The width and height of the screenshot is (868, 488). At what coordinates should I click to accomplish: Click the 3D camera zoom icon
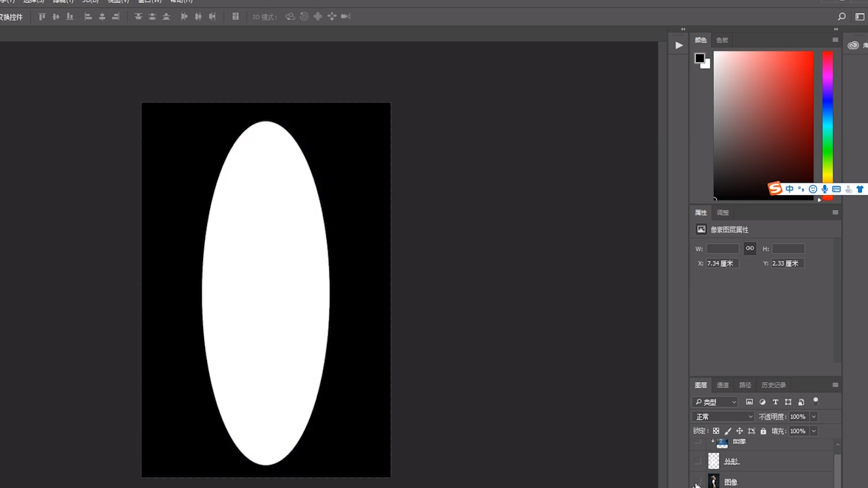click(x=345, y=16)
